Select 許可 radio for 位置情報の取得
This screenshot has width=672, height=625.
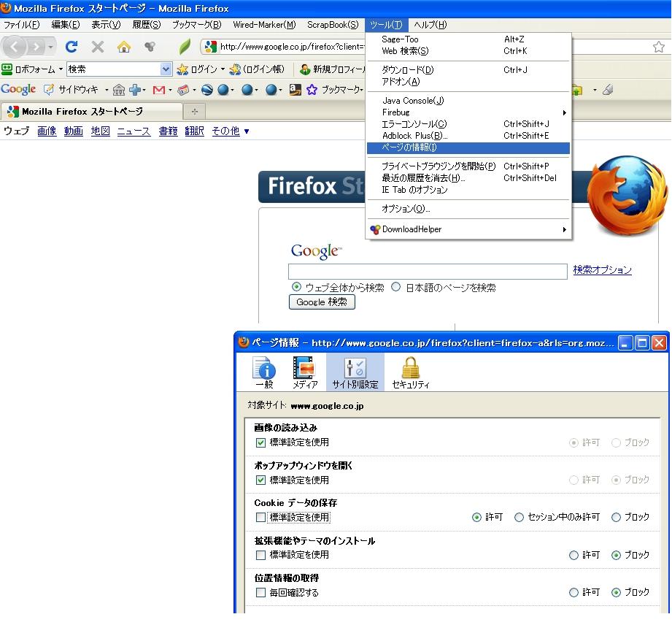[573, 592]
